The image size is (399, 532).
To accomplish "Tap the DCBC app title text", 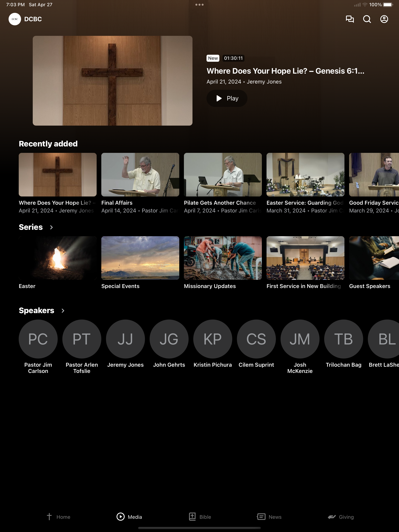I will pos(33,19).
